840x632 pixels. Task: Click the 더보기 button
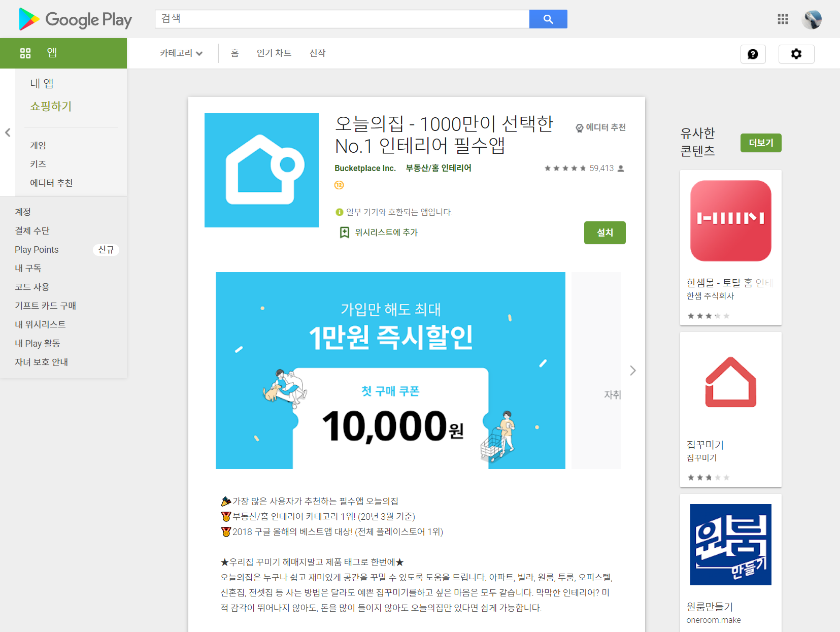click(761, 143)
